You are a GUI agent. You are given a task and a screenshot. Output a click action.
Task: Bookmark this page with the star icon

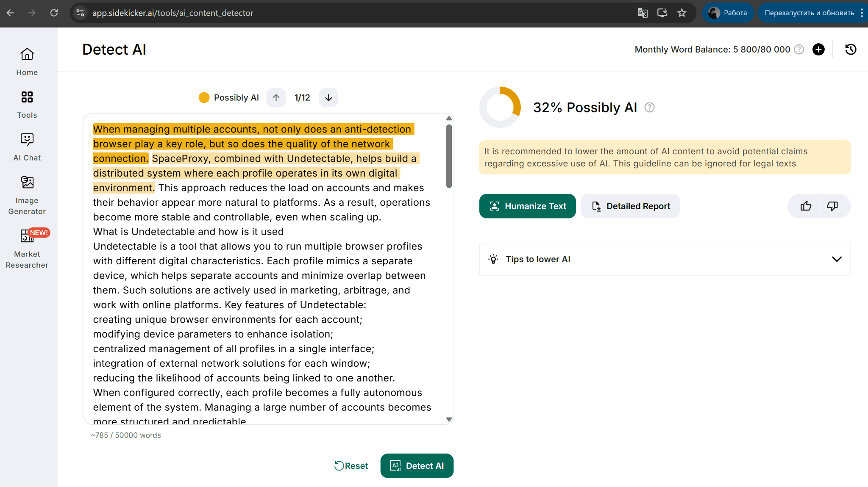pyautogui.click(x=682, y=13)
